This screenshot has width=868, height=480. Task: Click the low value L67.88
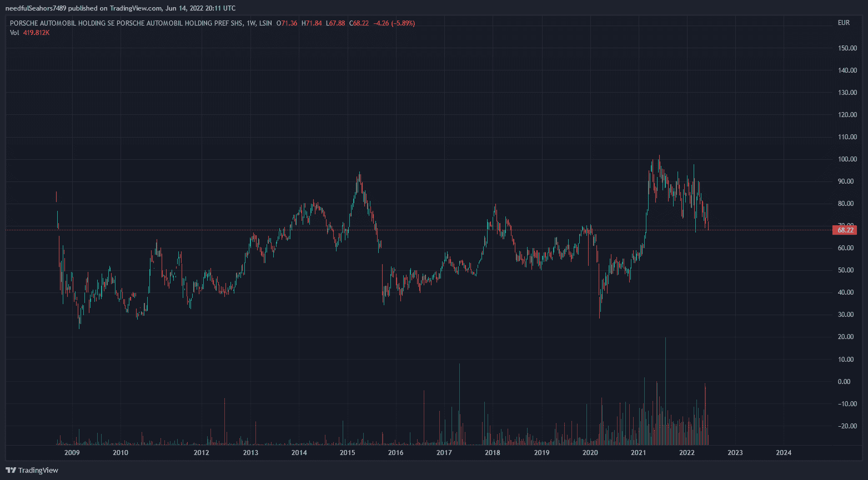point(335,23)
